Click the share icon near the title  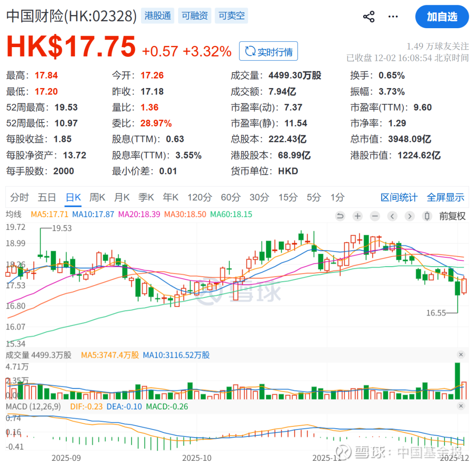[x=369, y=17]
